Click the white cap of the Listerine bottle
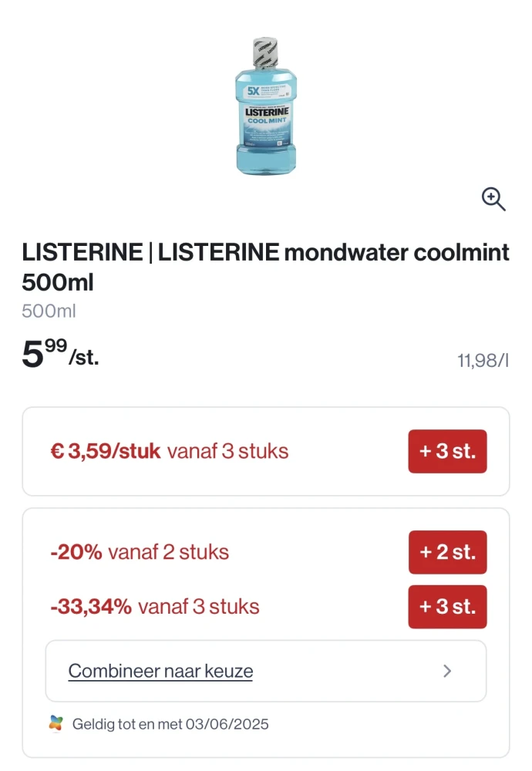 coord(265,52)
